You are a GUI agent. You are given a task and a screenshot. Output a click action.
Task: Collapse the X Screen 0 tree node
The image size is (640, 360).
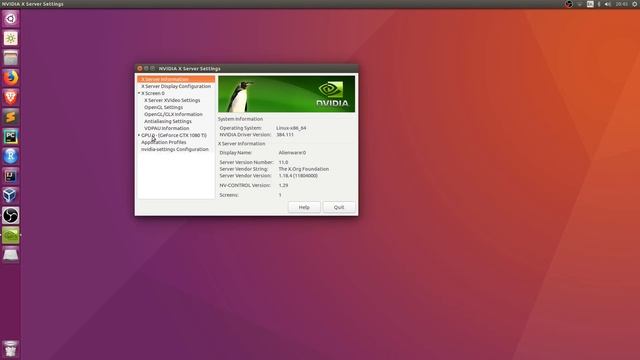pos(139,93)
